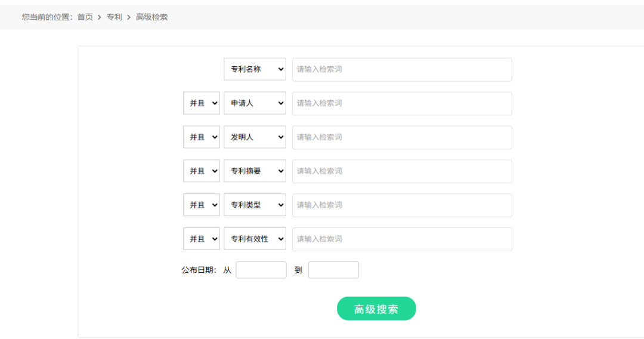
Task: Go to 专利 in the breadcrumb
Action: (x=114, y=17)
